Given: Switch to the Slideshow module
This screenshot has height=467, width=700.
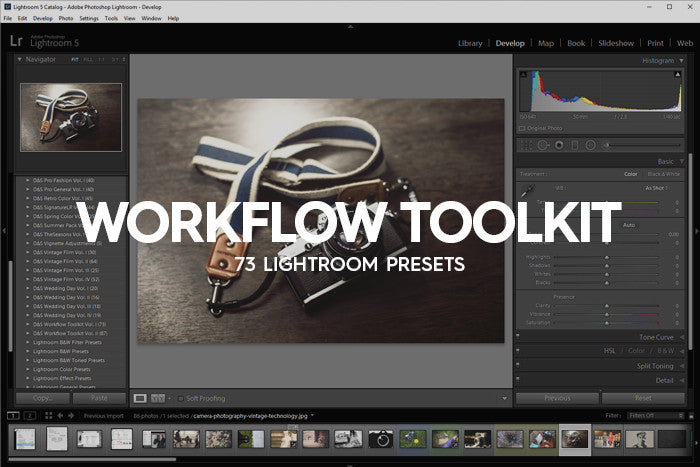Looking at the screenshot, I should [x=616, y=43].
